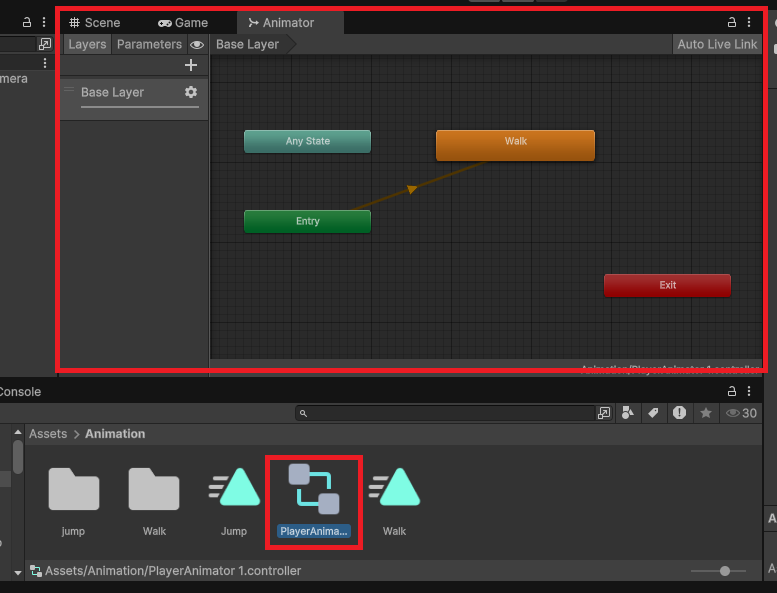The width and height of the screenshot is (777, 593).
Task: Select the PlayerAnimator controller asset
Action: (x=314, y=501)
